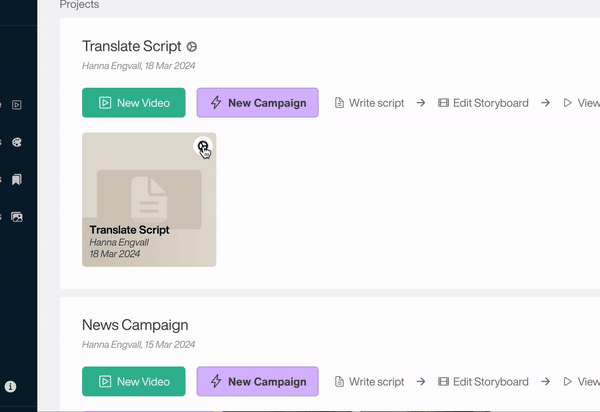Viewport: 600px width, 412px height.
Task: Open the image library icon in sidebar
Action: 17,217
